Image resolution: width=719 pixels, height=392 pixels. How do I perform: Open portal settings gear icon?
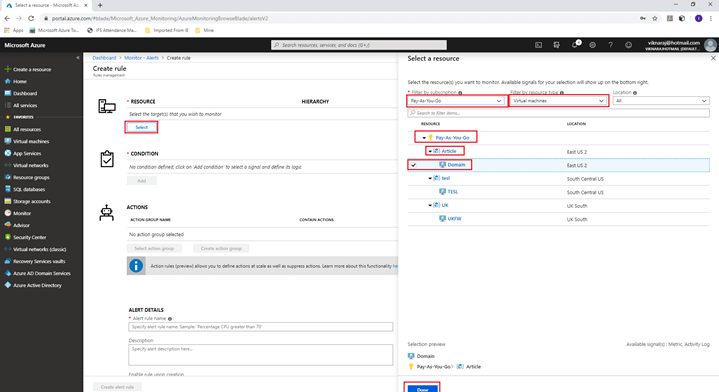click(592, 45)
